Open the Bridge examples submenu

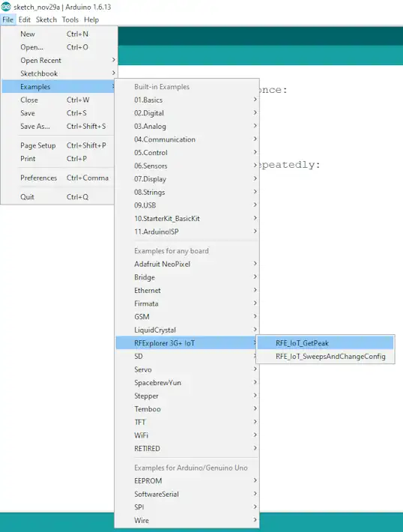(187, 277)
